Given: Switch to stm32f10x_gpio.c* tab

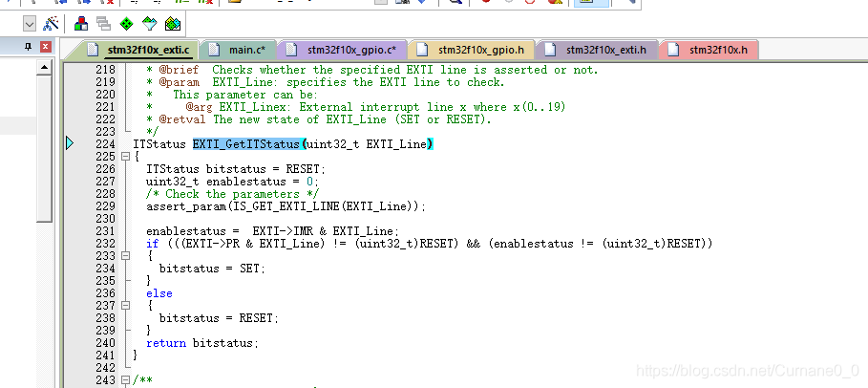Looking at the screenshot, I should [342, 50].
